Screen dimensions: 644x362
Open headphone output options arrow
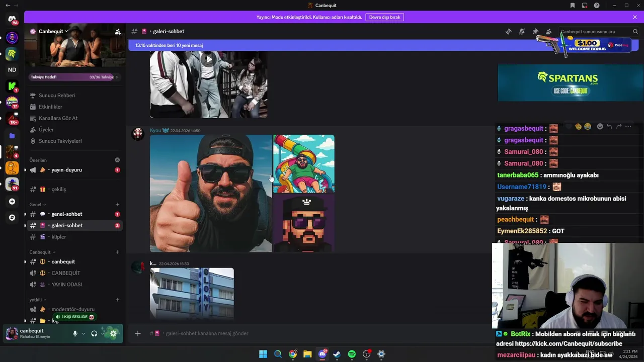[x=103, y=333]
